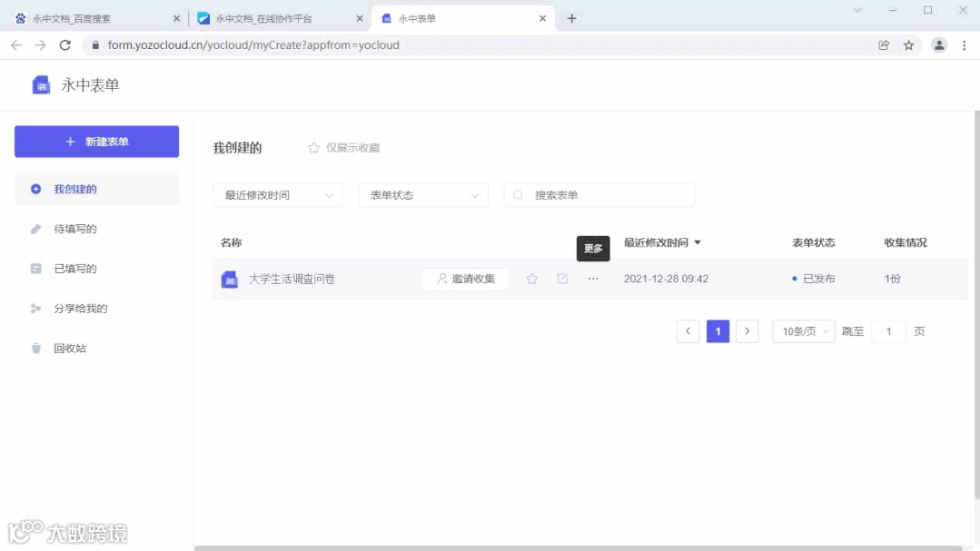Close 永中表单 tab
This screenshot has height=551, width=980.
point(542,19)
